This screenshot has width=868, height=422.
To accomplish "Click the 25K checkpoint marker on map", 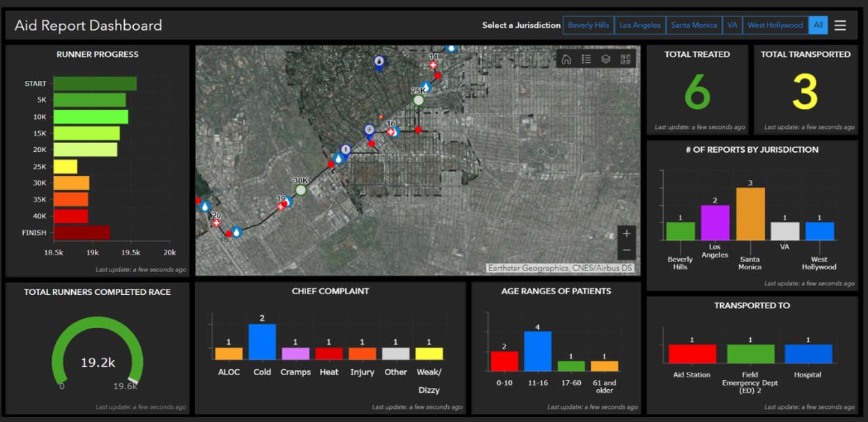I will click(x=418, y=100).
